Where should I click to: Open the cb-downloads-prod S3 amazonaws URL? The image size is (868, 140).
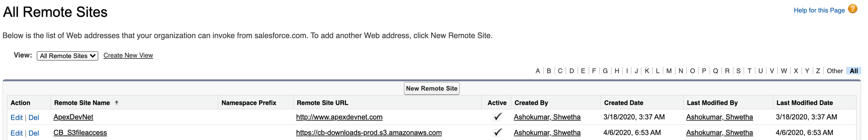point(369,133)
